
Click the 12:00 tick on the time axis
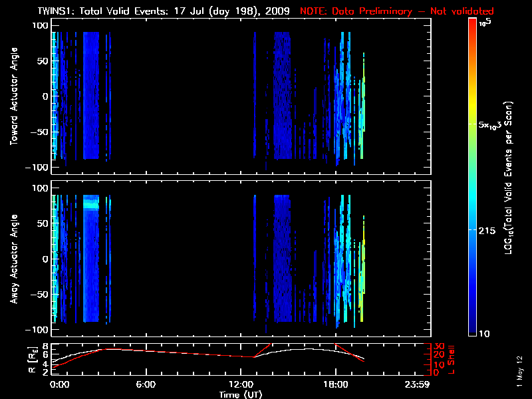[241, 384]
